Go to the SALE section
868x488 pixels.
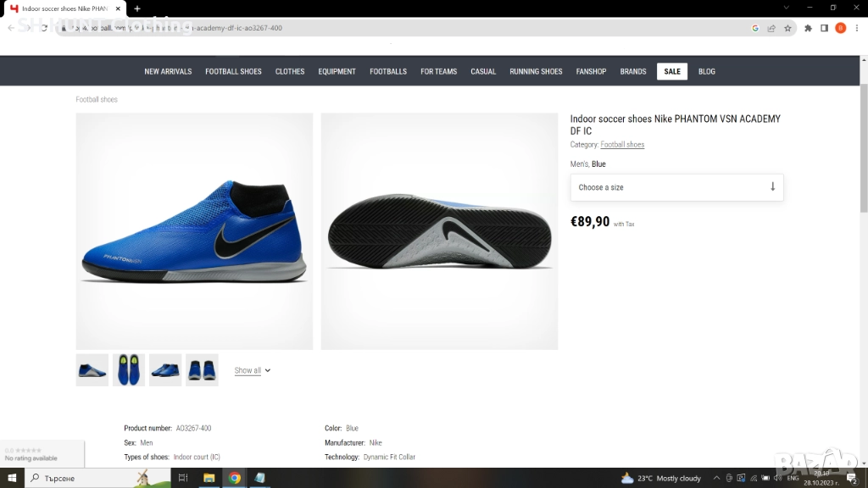click(x=672, y=71)
